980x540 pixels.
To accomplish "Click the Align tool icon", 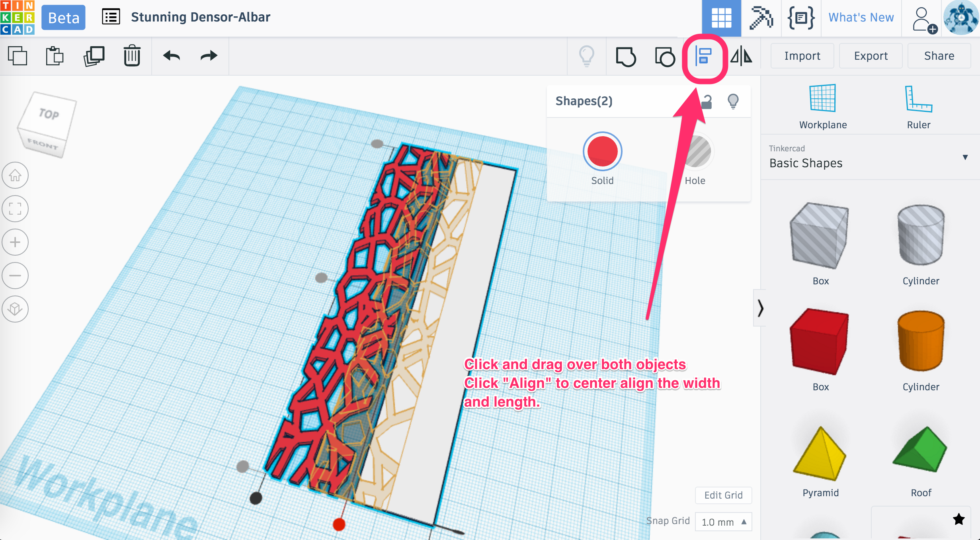I will click(703, 56).
